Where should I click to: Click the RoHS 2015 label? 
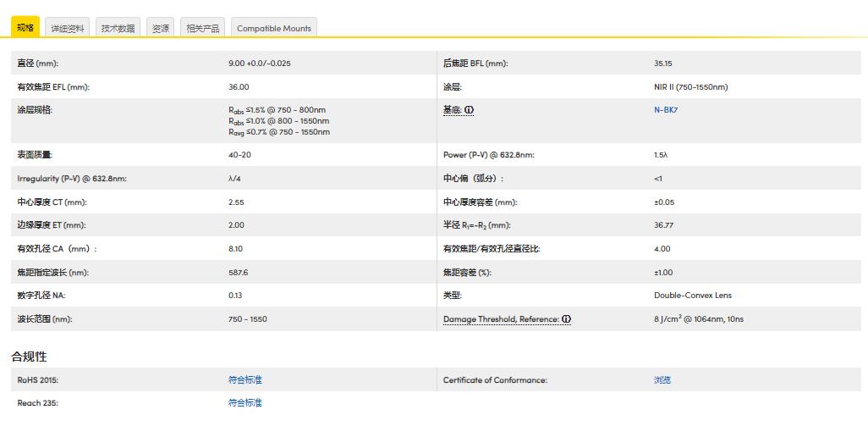[x=37, y=380]
